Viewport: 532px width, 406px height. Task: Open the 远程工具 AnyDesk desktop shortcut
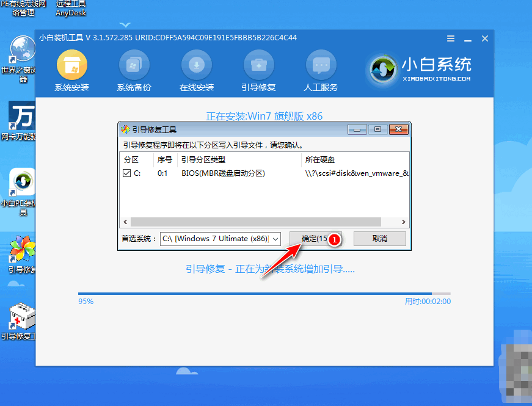point(71,9)
